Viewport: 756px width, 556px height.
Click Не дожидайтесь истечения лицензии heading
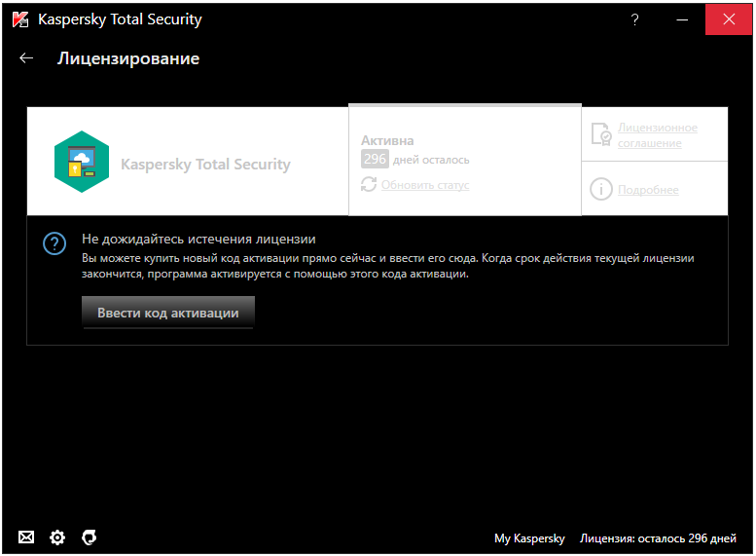pyautogui.click(x=198, y=239)
